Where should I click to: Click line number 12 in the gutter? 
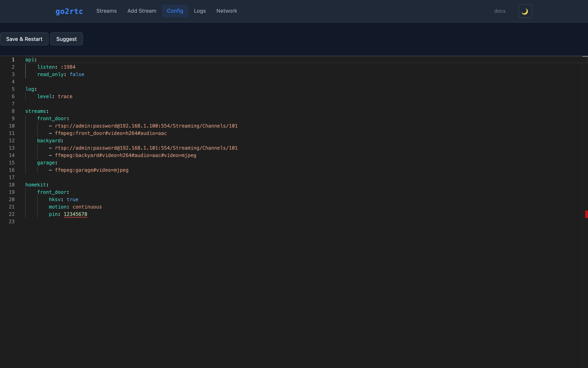(12, 141)
